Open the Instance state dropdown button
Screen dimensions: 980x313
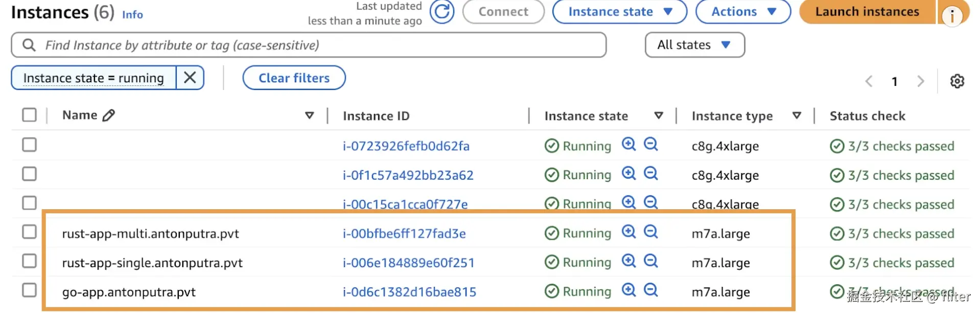click(619, 12)
